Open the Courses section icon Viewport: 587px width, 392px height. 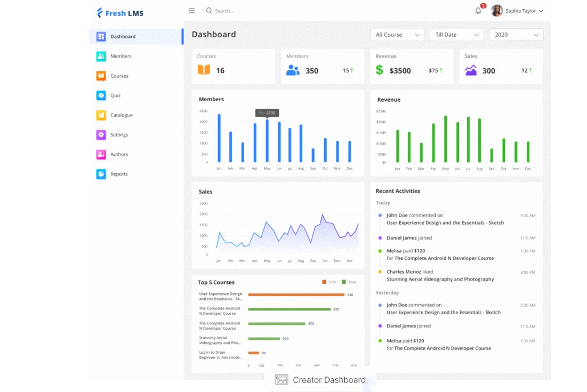(x=100, y=76)
